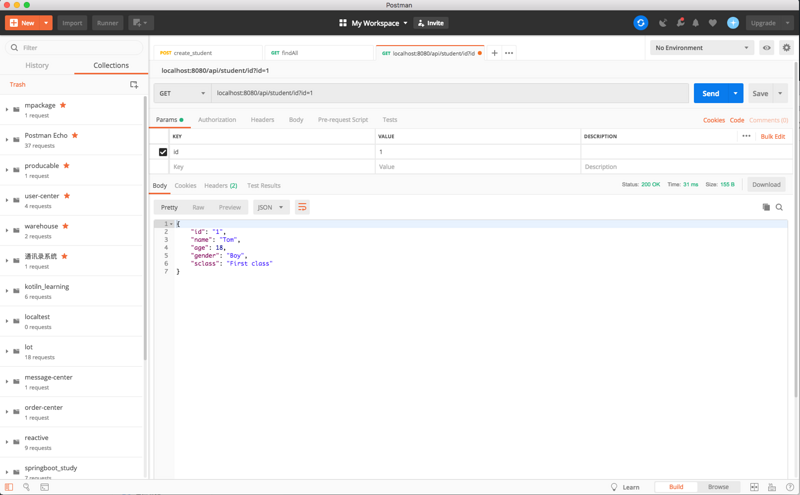
Task: Open keyboard shortcuts icon in status bar
Action: (x=772, y=487)
